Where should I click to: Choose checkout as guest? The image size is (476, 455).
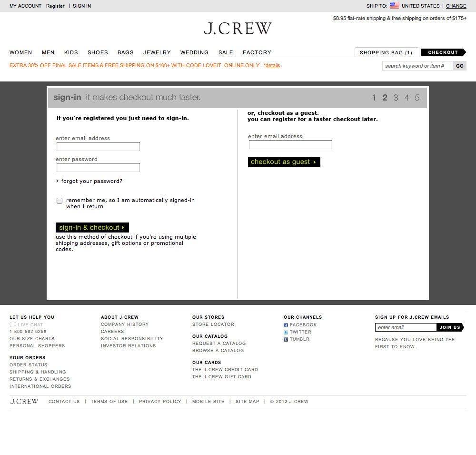[x=284, y=162]
